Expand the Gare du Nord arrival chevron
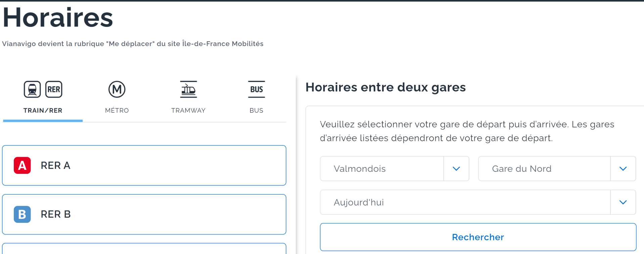This screenshot has height=254, width=644. point(623,169)
